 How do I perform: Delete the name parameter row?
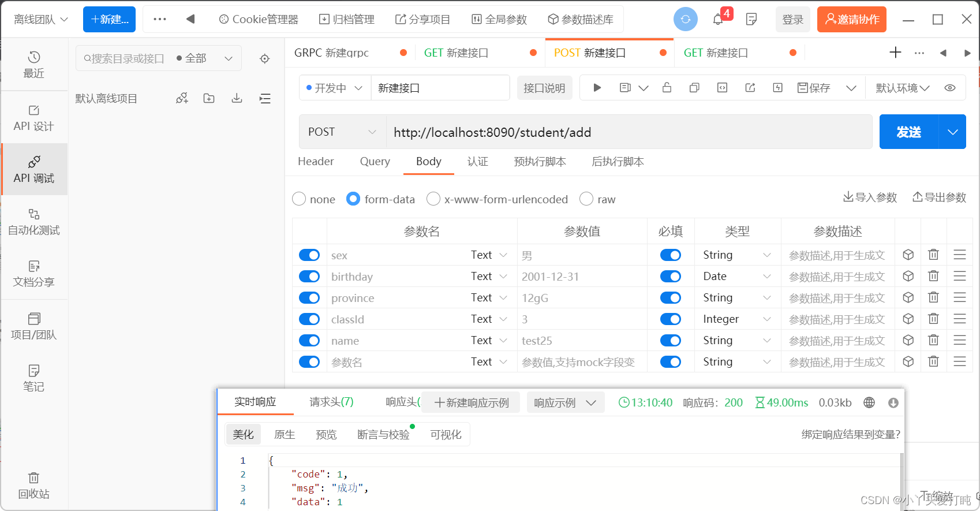(x=933, y=340)
